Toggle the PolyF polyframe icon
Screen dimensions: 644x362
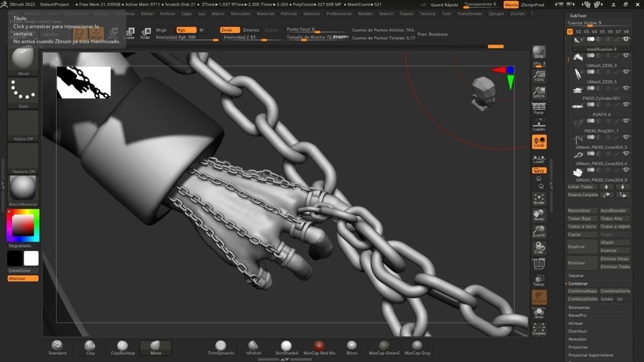point(539,264)
